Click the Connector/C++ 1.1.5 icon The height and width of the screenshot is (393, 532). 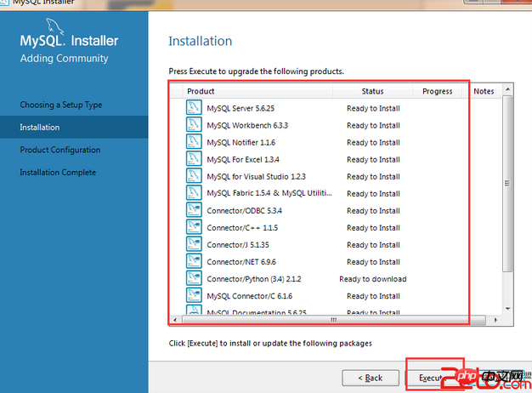point(194,226)
